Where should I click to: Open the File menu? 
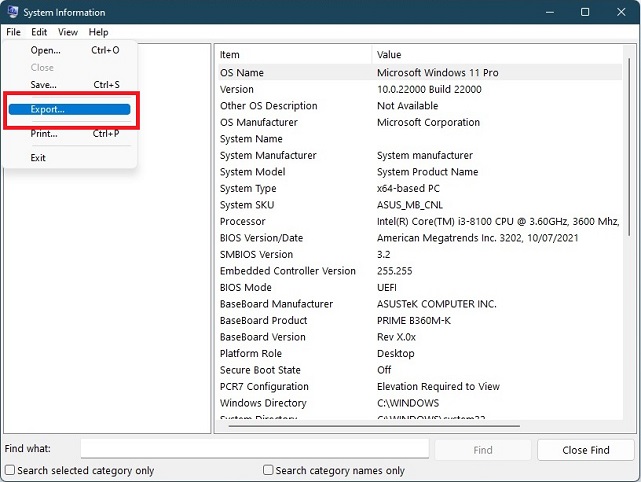(13, 32)
